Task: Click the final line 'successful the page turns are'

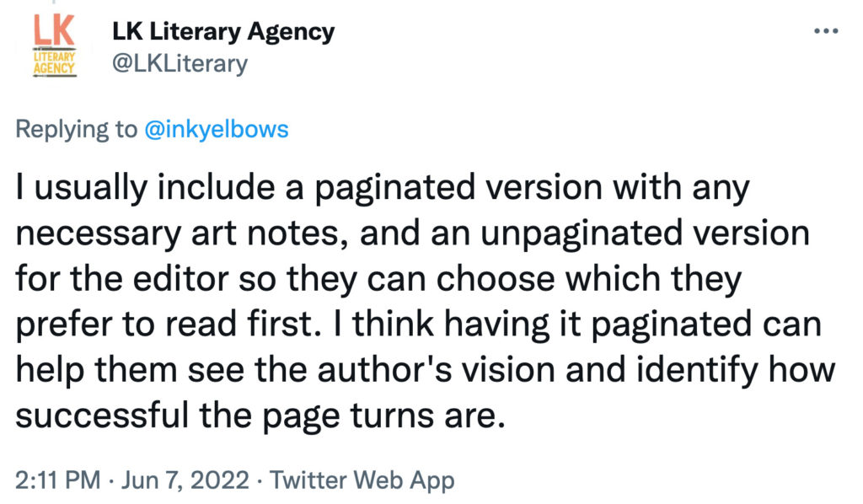Action: coord(260,416)
